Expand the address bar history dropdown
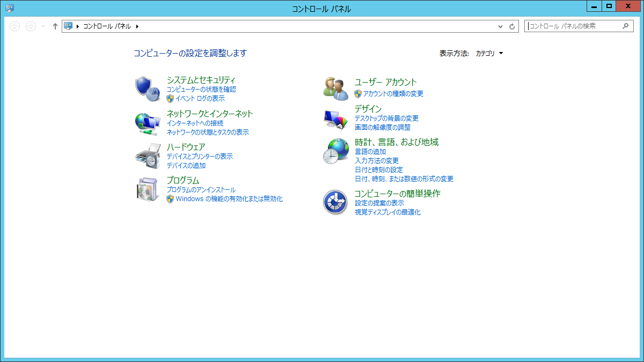 [x=500, y=26]
